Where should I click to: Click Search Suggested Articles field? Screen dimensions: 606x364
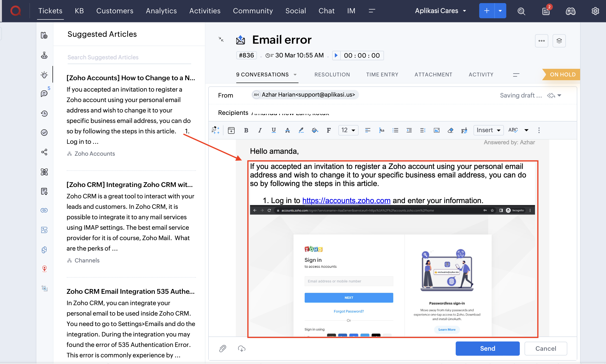(x=129, y=57)
